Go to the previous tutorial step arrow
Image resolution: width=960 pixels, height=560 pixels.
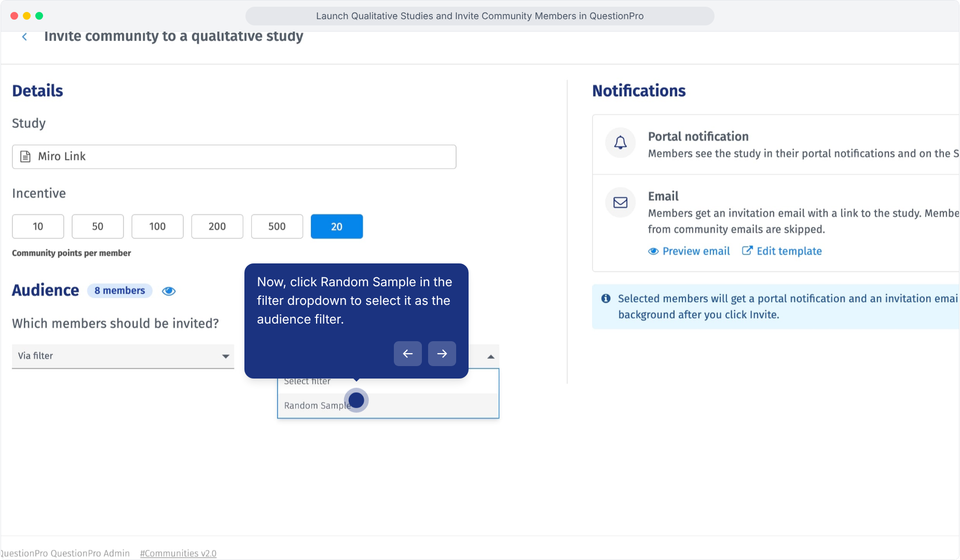coord(408,354)
